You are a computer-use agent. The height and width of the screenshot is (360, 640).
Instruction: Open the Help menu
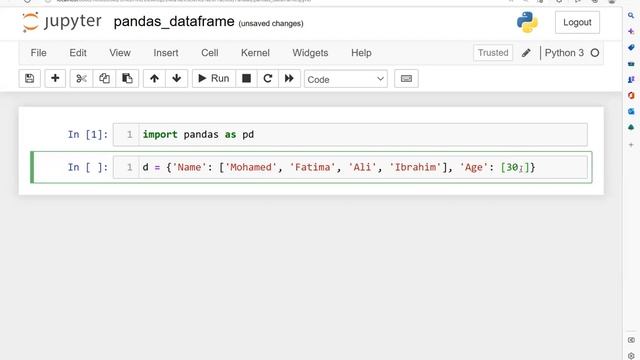(x=361, y=53)
